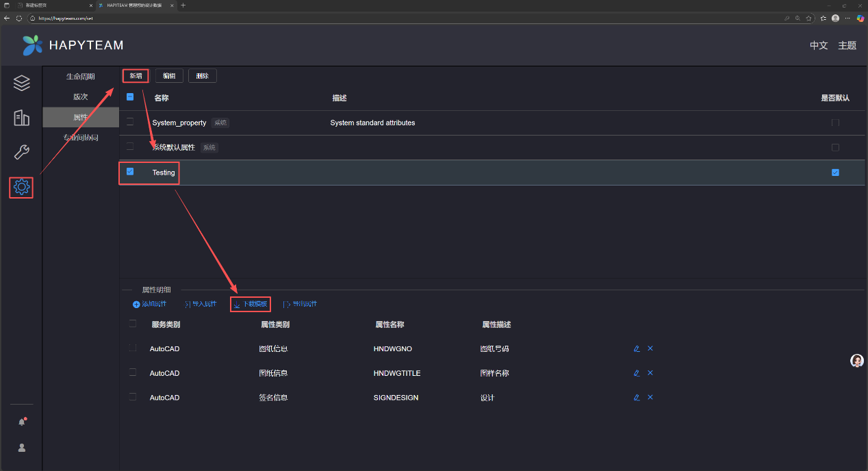Edit the HNDWGNO attribute with pencil icon
Image resolution: width=868 pixels, height=471 pixels.
(637, 348)
